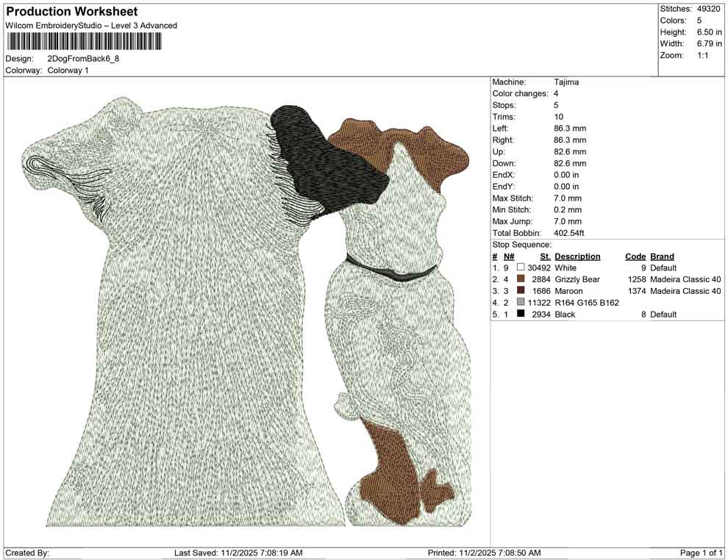
Task: Click the Maroon thread color swatch
Action: tap(521, 290)
